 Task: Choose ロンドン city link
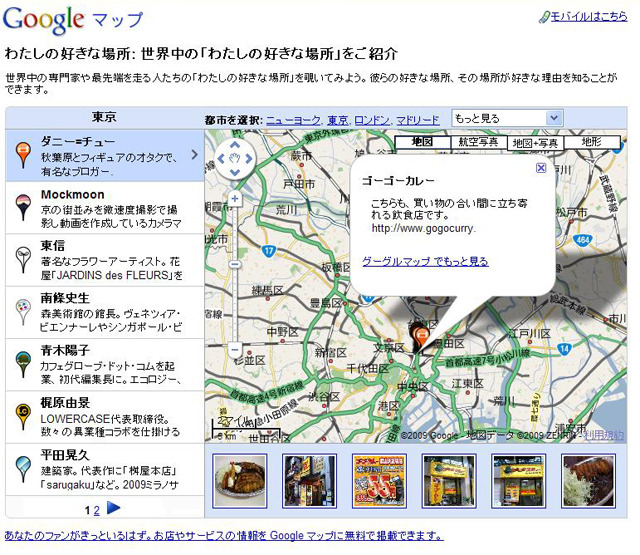click(372, 120)
